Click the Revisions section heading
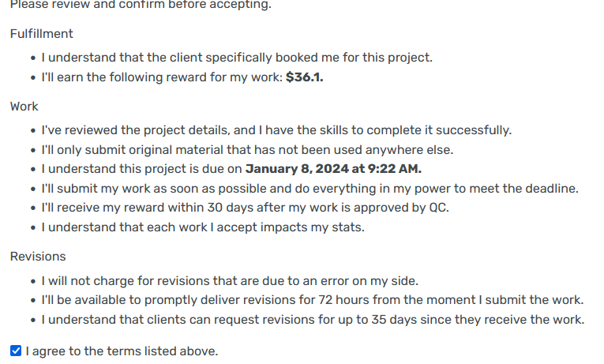The height and width of the screenshot is (364, 604). [38, 257]
